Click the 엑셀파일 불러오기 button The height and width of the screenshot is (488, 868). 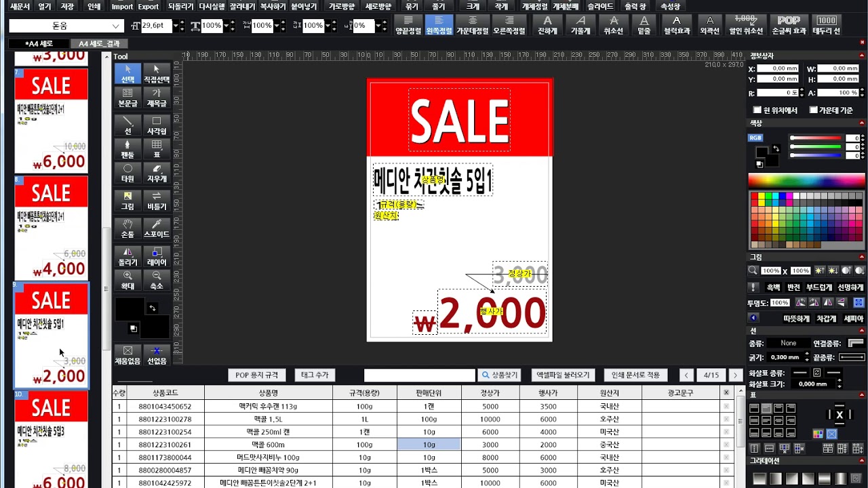click(x=563, y=375)
